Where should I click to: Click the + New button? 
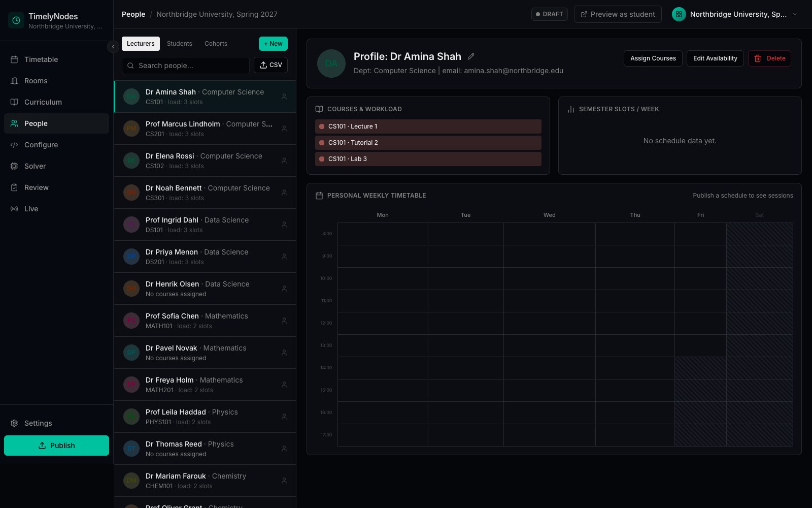[273, 44]
